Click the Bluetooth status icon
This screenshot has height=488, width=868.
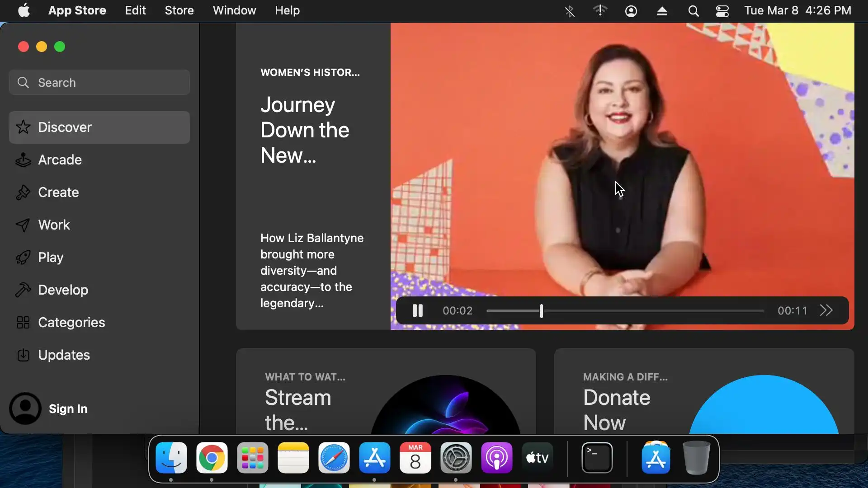[x=570, y=11]
